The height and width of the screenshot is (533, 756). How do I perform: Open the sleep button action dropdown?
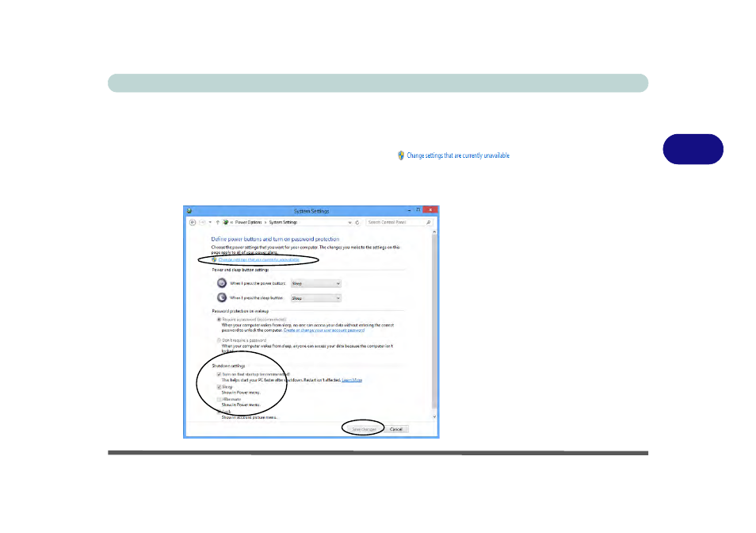316,298
